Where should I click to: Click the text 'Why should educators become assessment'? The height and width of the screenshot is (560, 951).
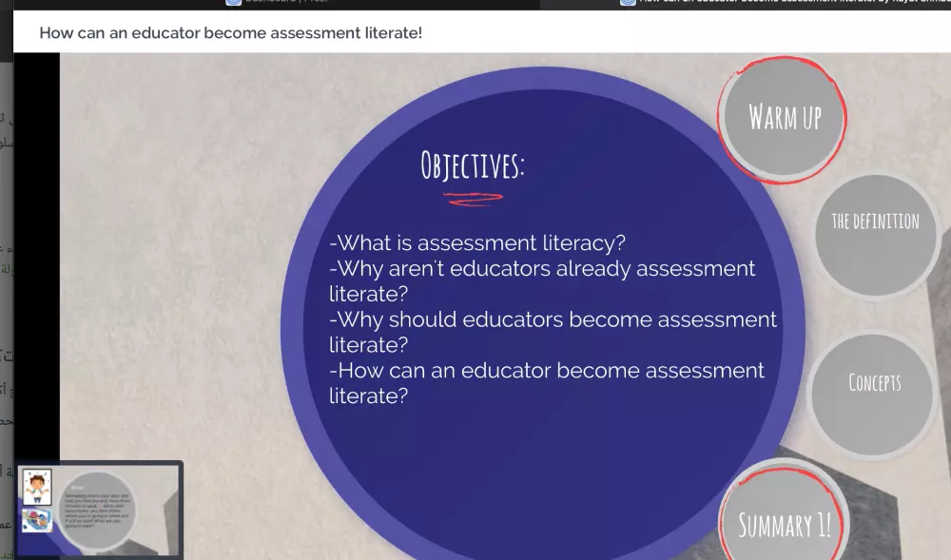[x=557, y=319]
